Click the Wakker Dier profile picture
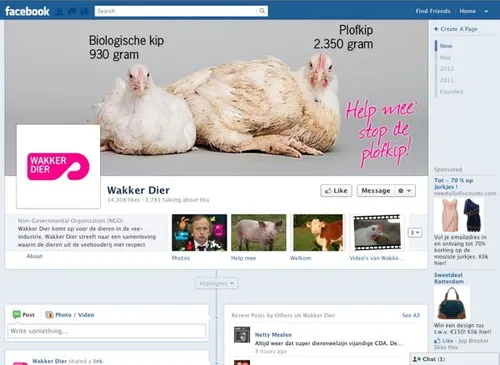 pos(58,166)
